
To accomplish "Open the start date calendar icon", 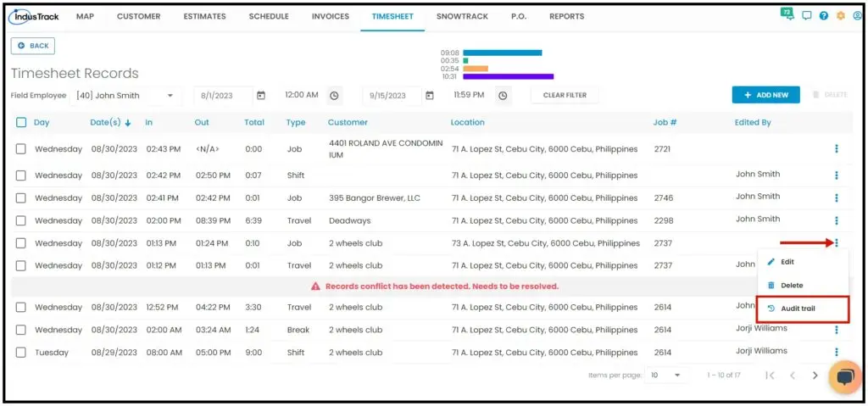I will (261, 95).
